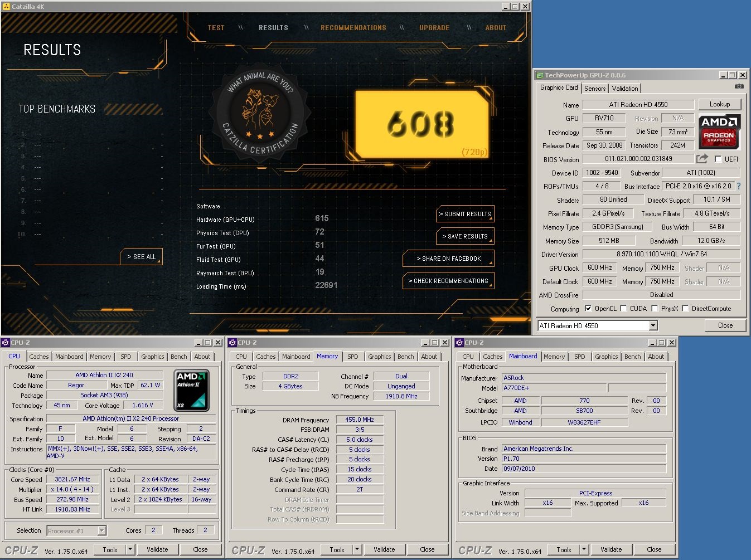
Task: Click the AMD Athlon II processor logo
Action: (191, 390)
